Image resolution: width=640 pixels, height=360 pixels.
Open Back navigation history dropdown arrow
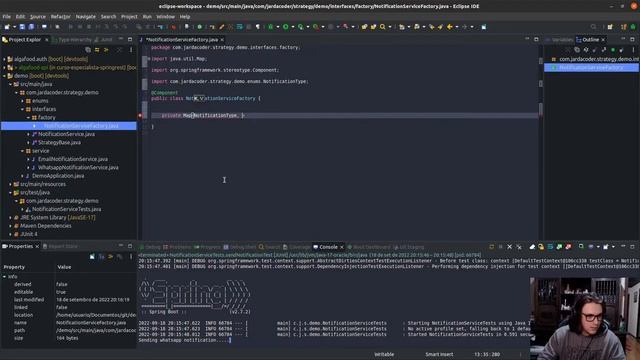(457, 27)
